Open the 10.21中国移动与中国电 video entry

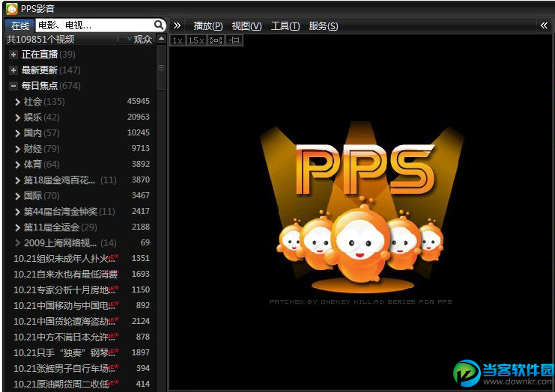pyautogui.click(x=64, y=305)
